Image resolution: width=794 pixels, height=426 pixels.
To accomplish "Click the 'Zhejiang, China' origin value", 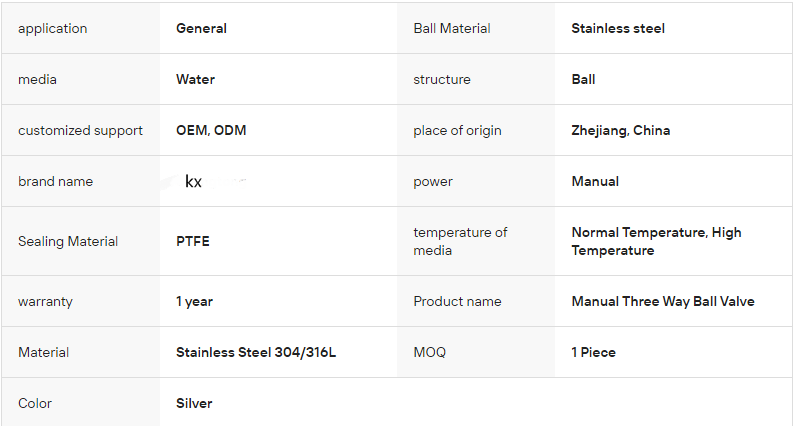I will 621,130.
